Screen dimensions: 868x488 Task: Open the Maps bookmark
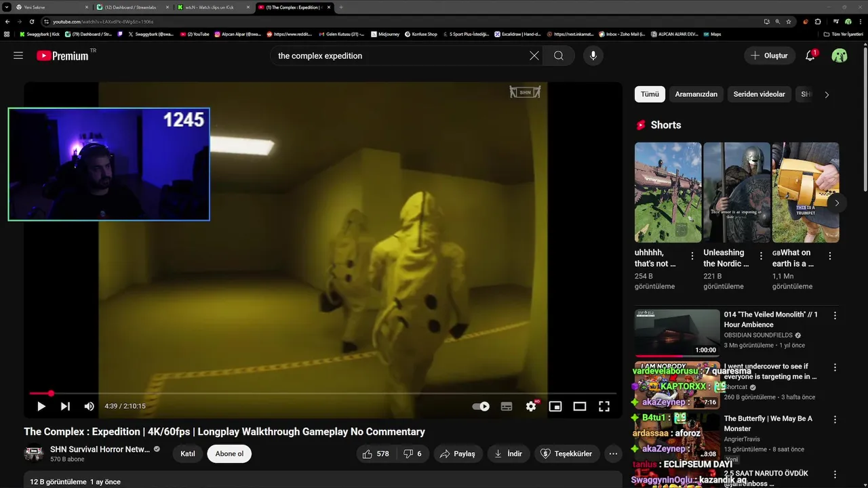(712, 34)
